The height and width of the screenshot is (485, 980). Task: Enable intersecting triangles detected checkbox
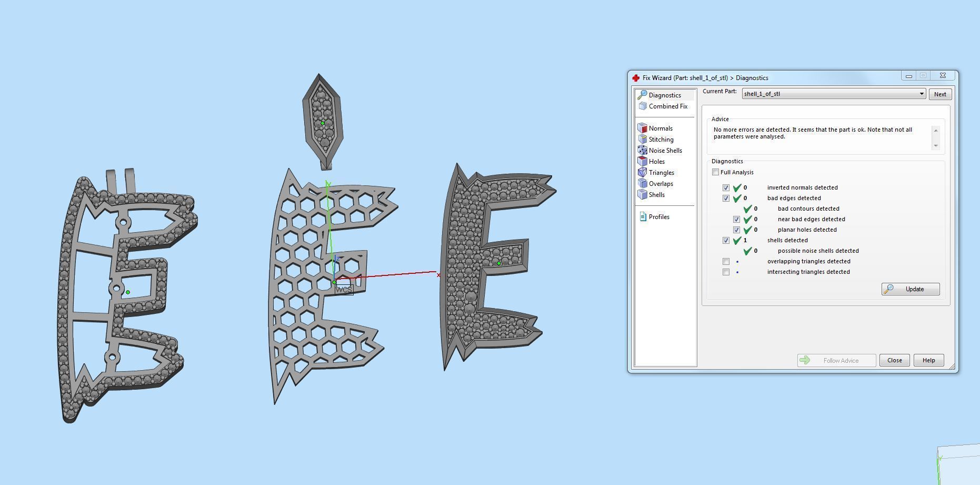point(726,272)
